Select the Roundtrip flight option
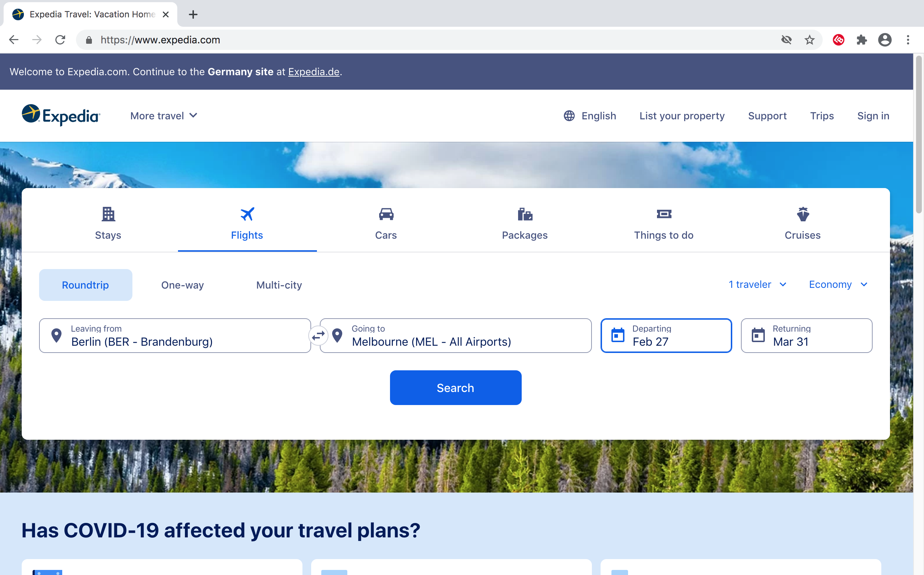 coord(86,285)
